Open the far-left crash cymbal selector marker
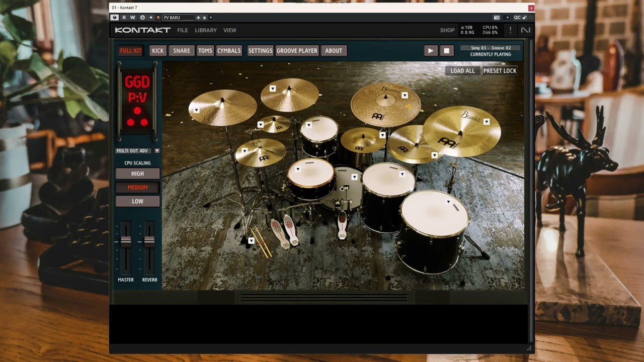This screenshot has width=644, height=362. click(x=196, y=110)
